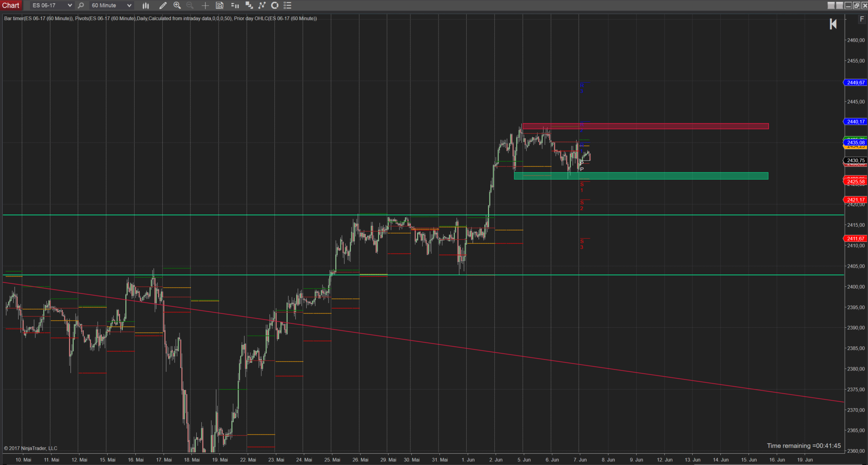The image size is (868, 465).
Task: Click the return-to-latest-bar arrow on chart
Action: tap(833, 24)
